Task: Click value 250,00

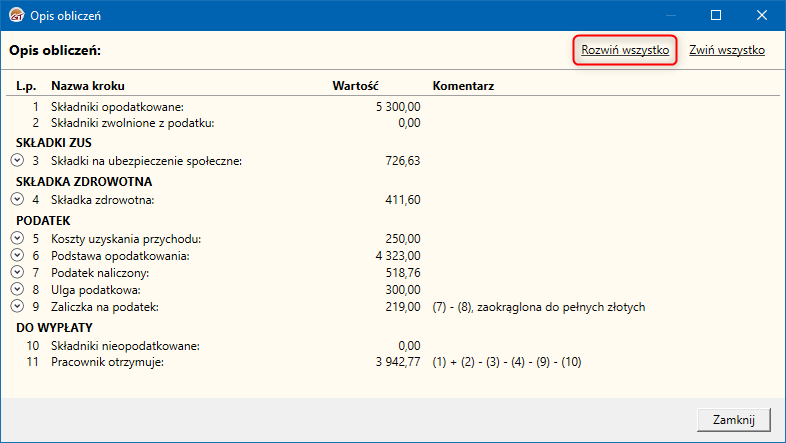Action: point(403,239)
